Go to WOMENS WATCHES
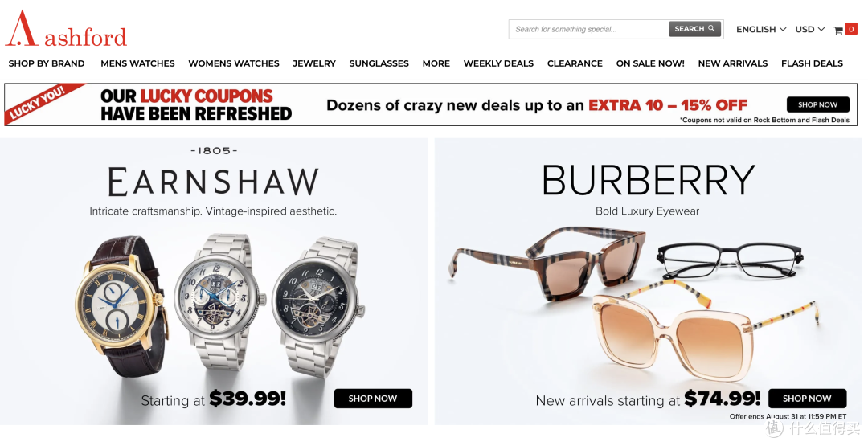Viewport: 868px width, 446px height. [234, 63]
